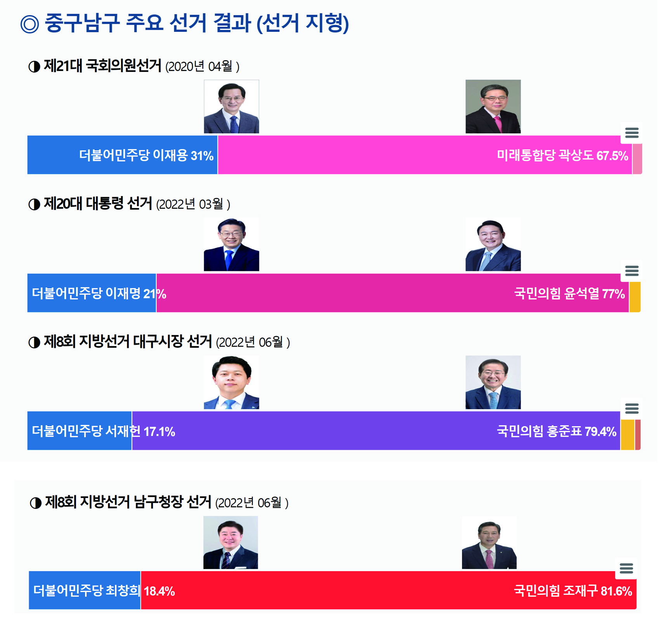Open chart menu for 남구청장 선거 chart

click(x=626, y=569)
